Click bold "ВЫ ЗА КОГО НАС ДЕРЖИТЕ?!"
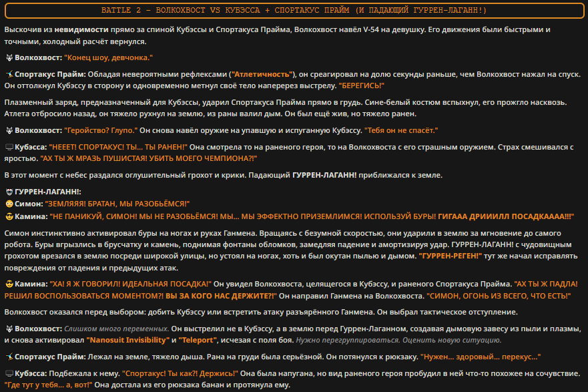 [x=221, y=296]
